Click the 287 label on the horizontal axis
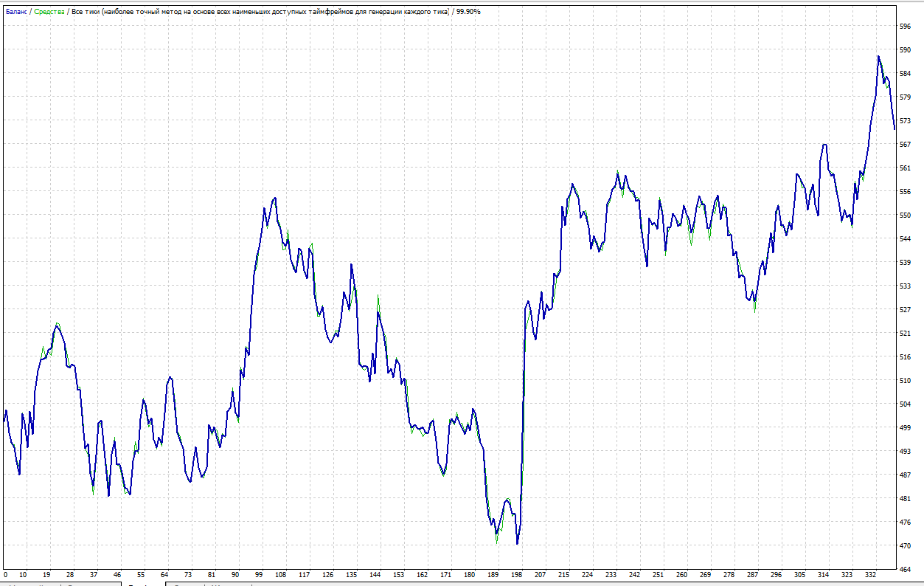This screenshot has width=924, height=586. [x=753, y=574]
